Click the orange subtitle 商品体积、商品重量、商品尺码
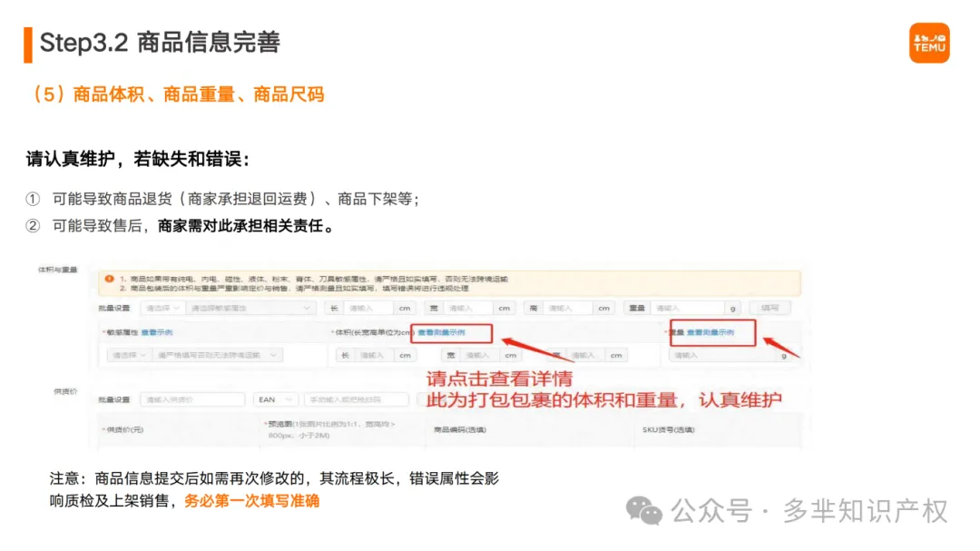Screen dimensions: 980x551 pos(199,94)
